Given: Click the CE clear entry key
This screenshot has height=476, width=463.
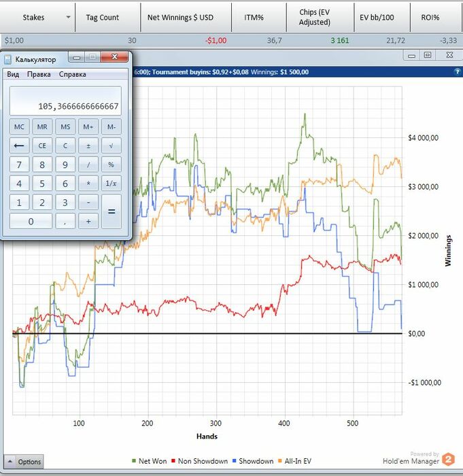Looking at the screenshot, I should click(42, 146).
